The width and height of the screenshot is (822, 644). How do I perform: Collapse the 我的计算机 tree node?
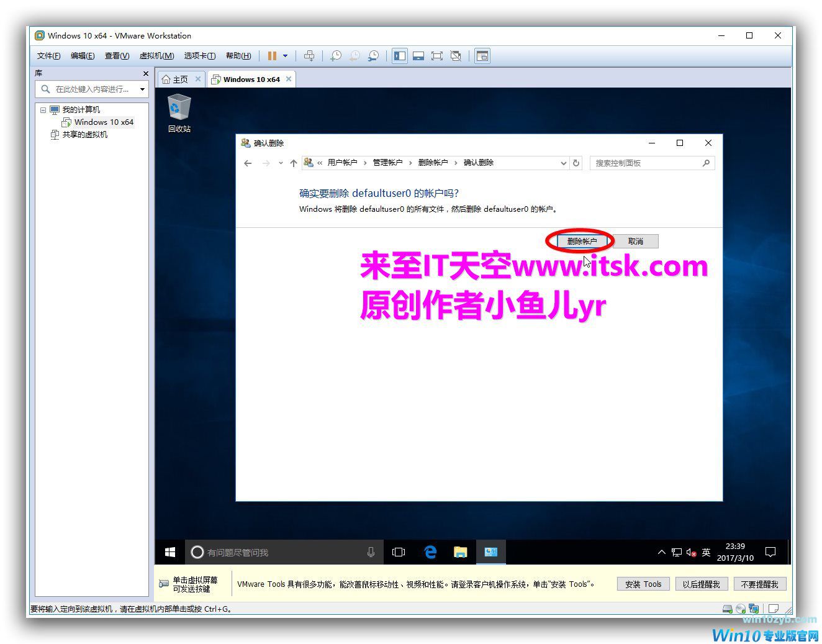(43, 110)
